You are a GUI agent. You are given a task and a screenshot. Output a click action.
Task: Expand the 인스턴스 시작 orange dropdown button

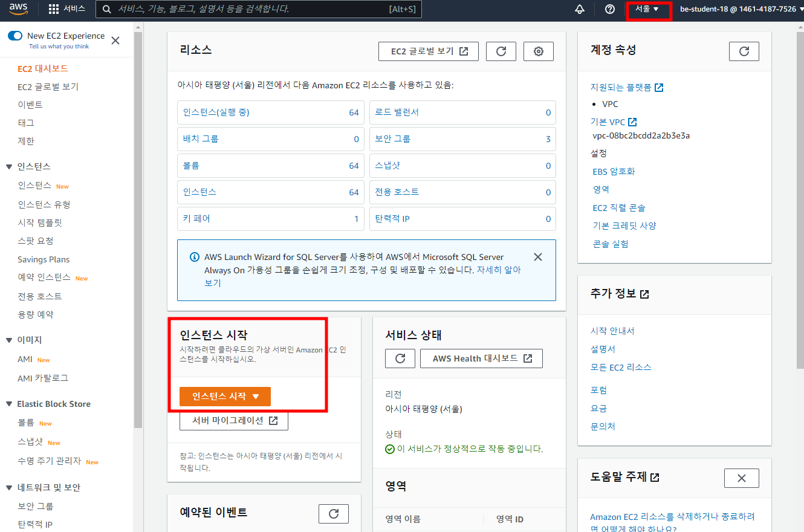point(225,397)
